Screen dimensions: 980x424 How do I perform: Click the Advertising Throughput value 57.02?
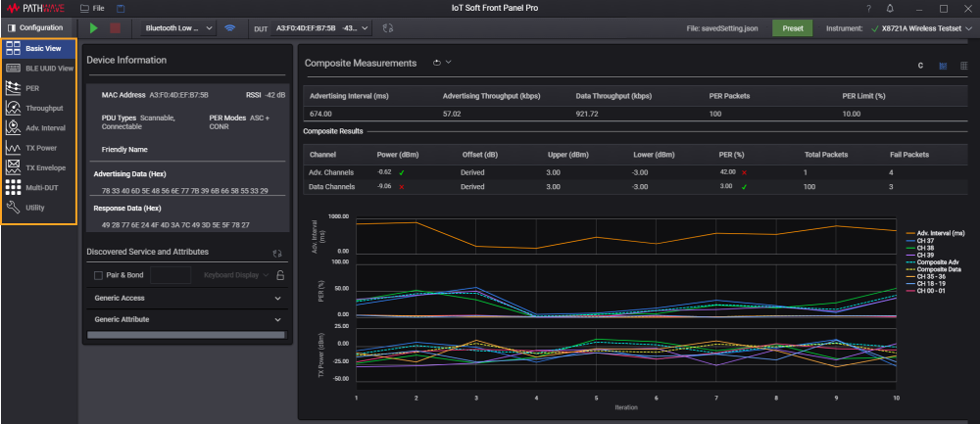coord(452,115)
